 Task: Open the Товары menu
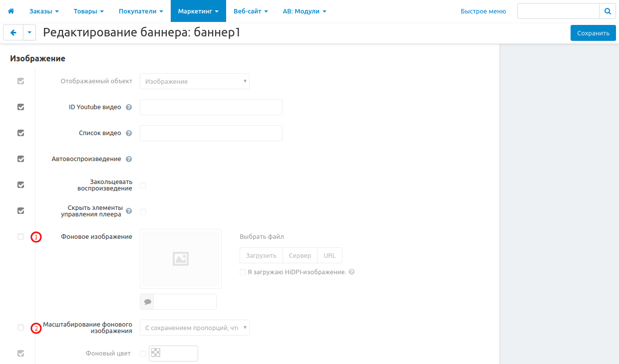point(88,11)
